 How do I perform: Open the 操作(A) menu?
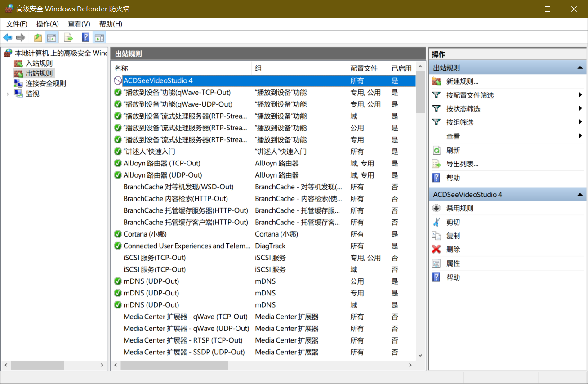[47, 24]
